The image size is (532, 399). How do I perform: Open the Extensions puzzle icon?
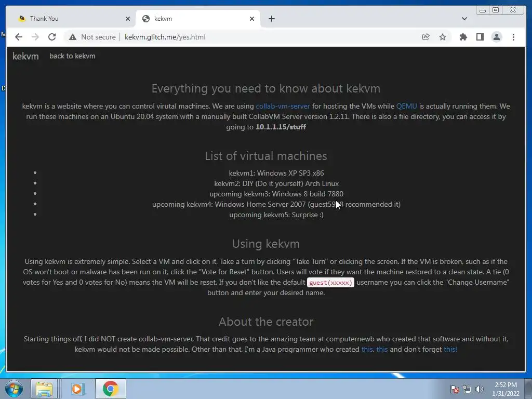coord(463,37)
